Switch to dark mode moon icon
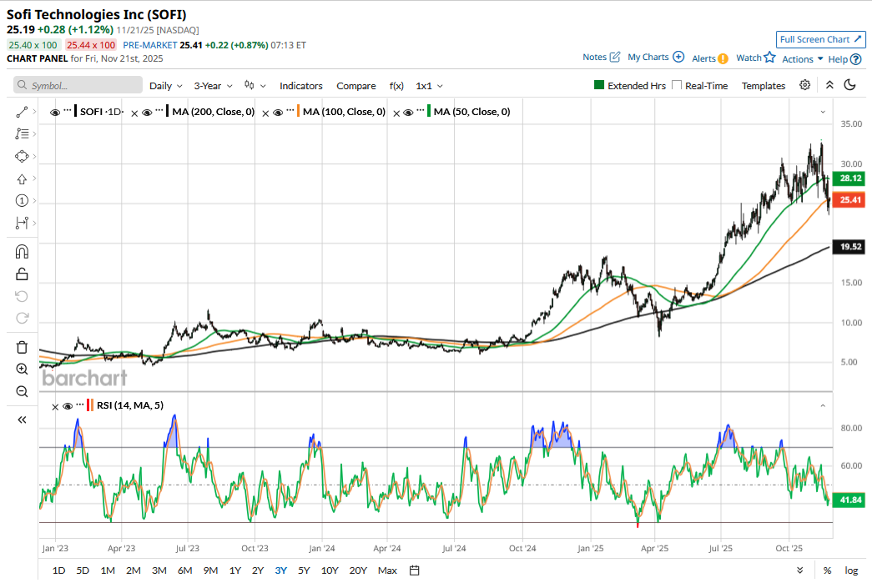 [x=850, y=85]
